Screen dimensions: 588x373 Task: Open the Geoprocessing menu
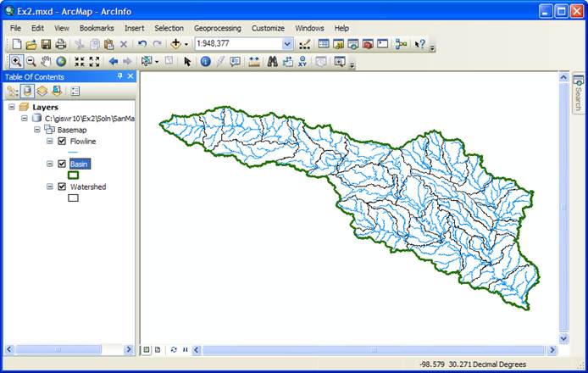point(218,28)
